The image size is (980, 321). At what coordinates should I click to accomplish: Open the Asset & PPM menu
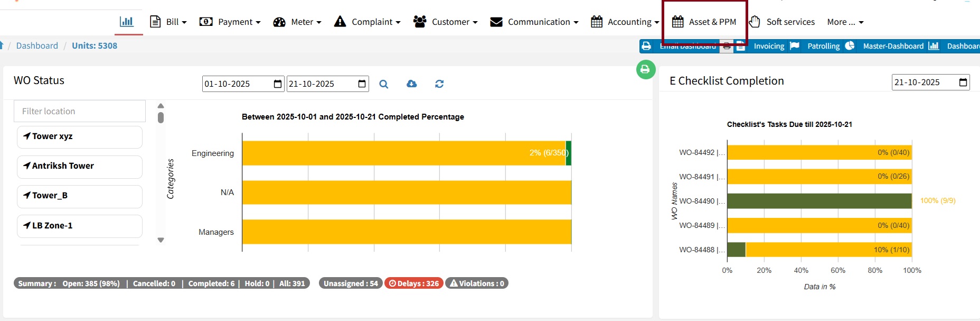[704, 22]
